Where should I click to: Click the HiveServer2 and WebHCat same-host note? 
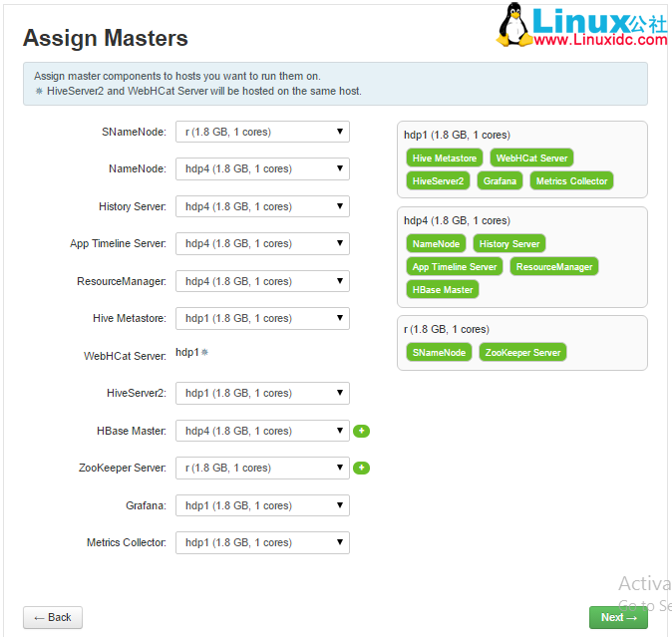click(x=198, y=91)
